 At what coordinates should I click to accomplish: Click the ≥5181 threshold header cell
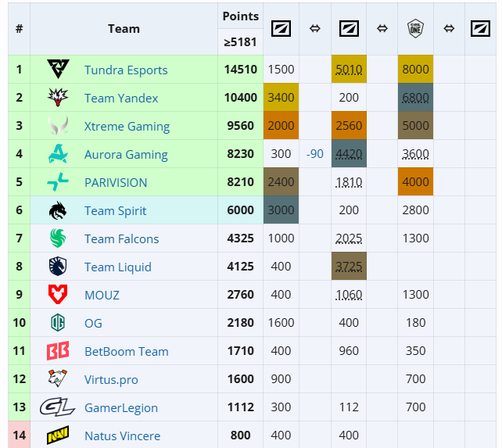click(240, 42)
